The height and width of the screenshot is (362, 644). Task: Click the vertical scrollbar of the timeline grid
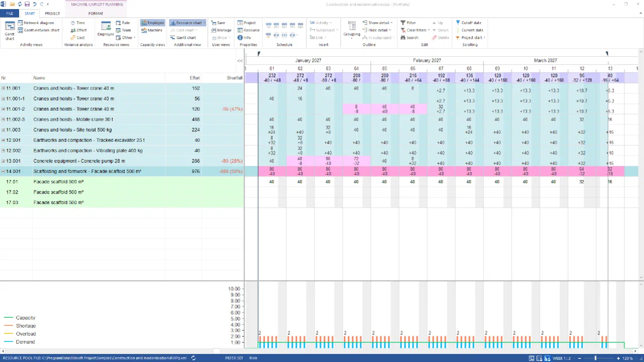pos(641,164)
